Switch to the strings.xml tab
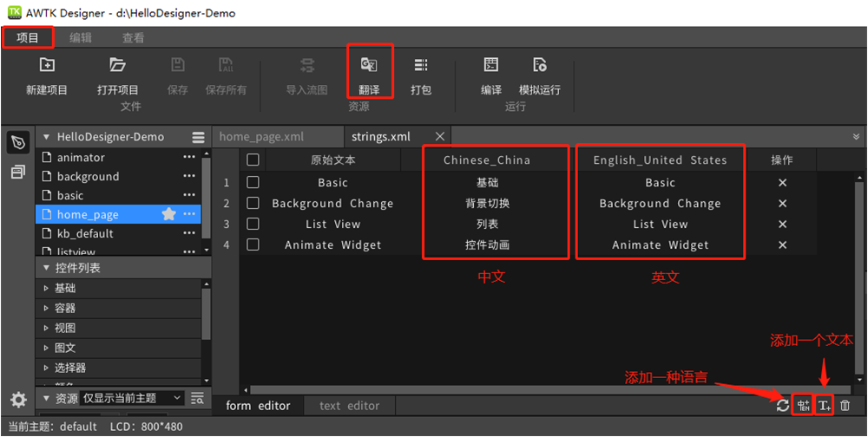This screenshot has height=437, width=868. (x=381, y=137)
